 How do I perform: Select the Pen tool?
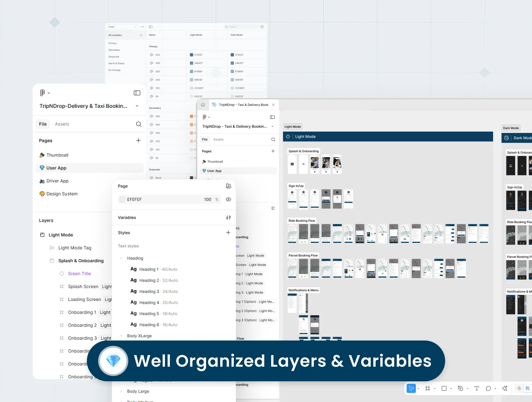pos(460,388)
